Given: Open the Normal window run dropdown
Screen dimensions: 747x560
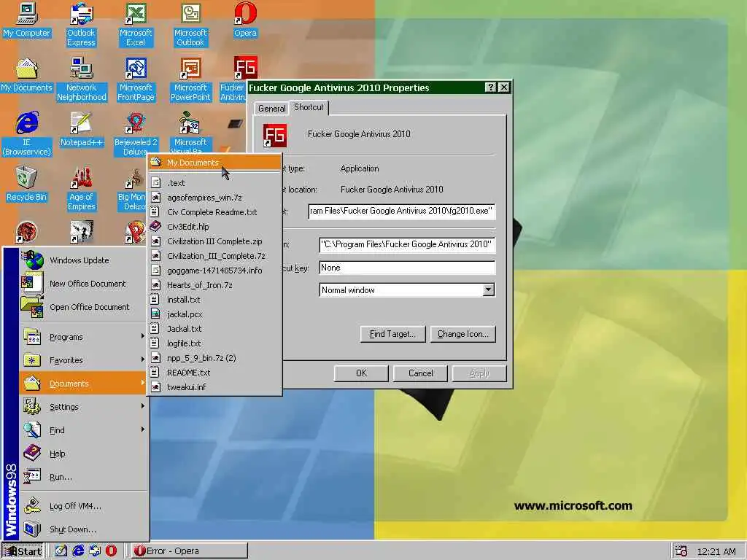Looking at the screenshot, I should 488,290.
